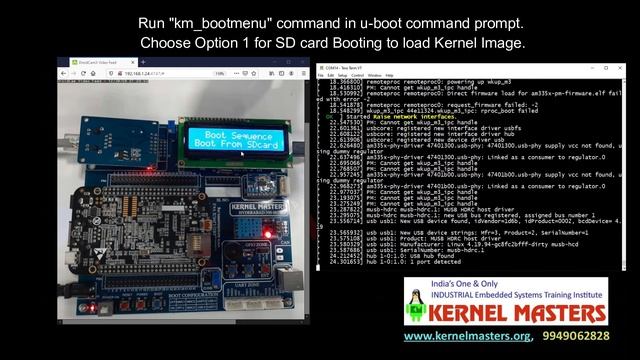Click the Tera Term vertical scrollbar

pos(624,174)
